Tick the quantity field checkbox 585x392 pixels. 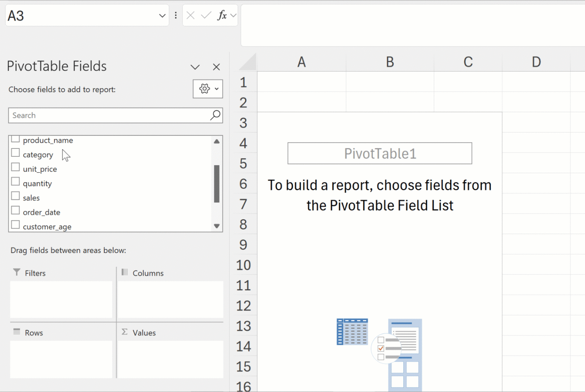(16, 182)
